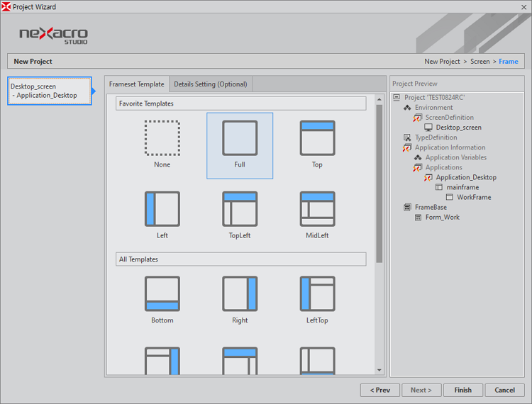
Task: Go back with the Prev button
Action: coord(379,390)
